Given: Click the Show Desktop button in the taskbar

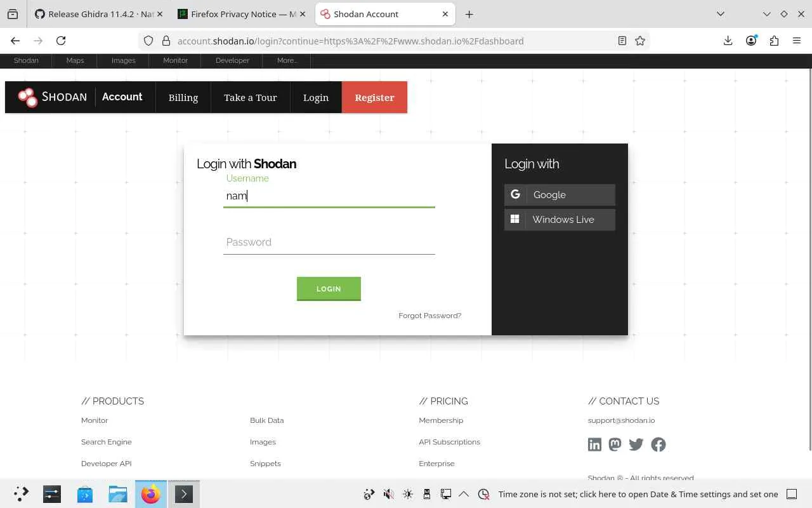Looking at the screenshot, I should point(792,494).
